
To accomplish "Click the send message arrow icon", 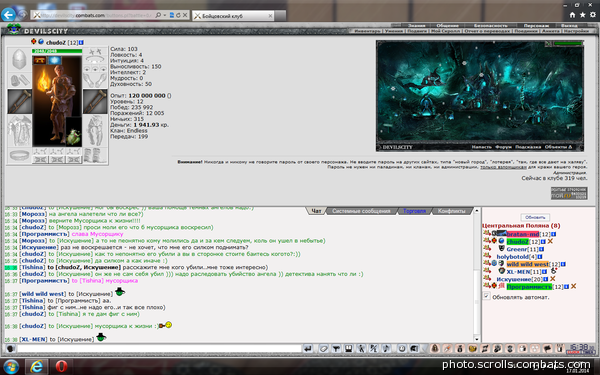I will (x=308, y=349).
